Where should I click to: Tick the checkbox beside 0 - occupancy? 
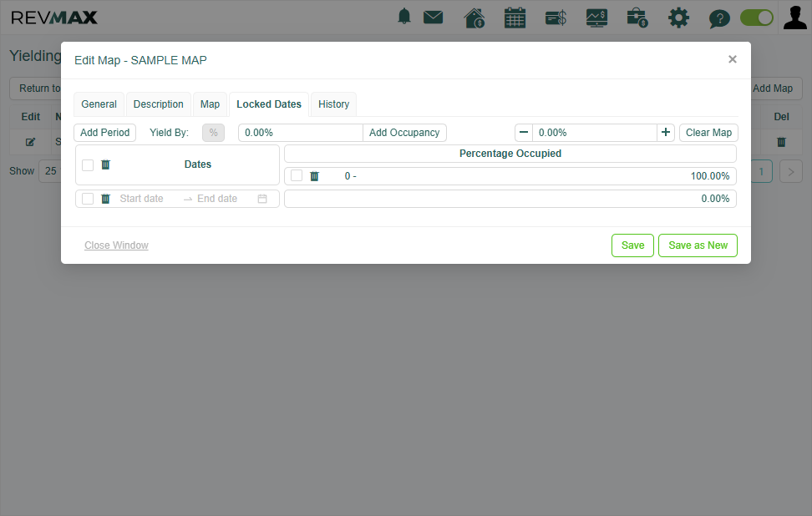[x=297, y=175]
